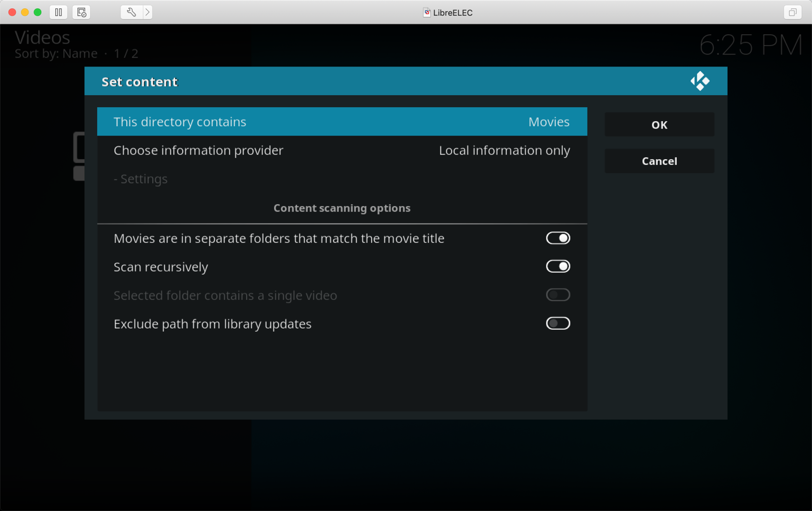Turn off Scan recursively
This screenshot has width=812, height=511.
click(x=558, y=267)
